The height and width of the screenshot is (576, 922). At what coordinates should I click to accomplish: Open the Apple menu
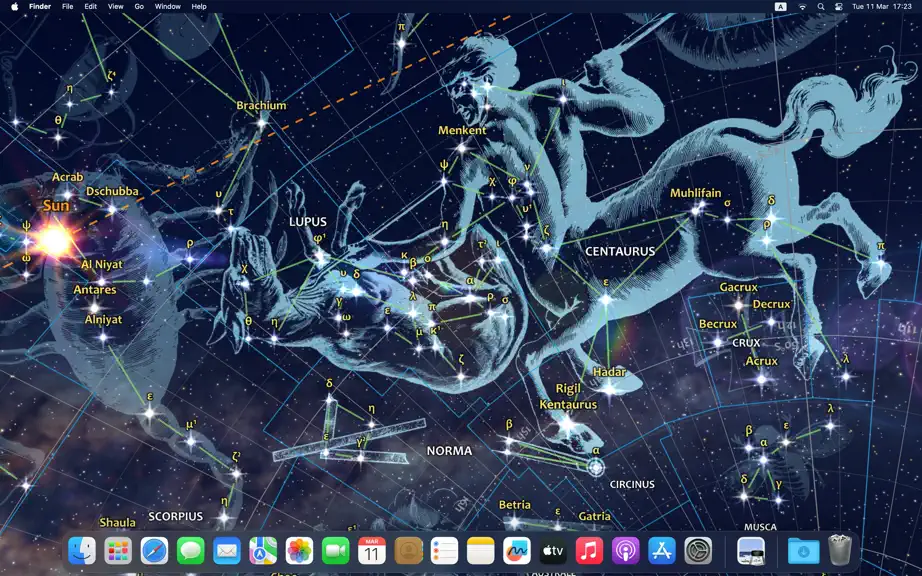15,6
